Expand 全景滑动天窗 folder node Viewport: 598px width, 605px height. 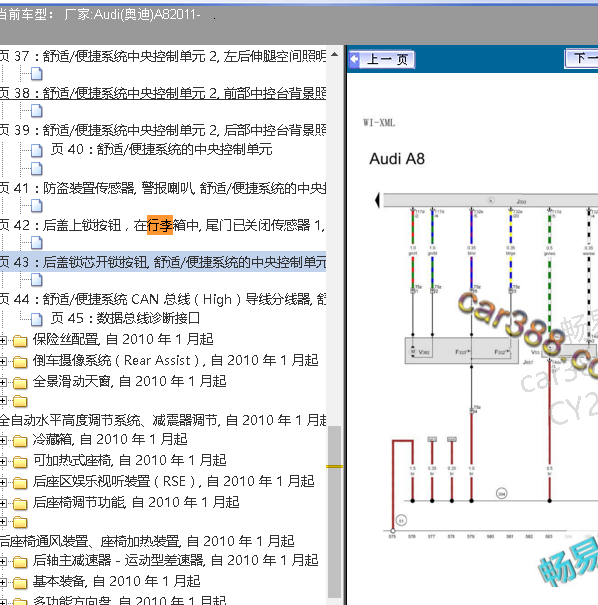point(3,382)
